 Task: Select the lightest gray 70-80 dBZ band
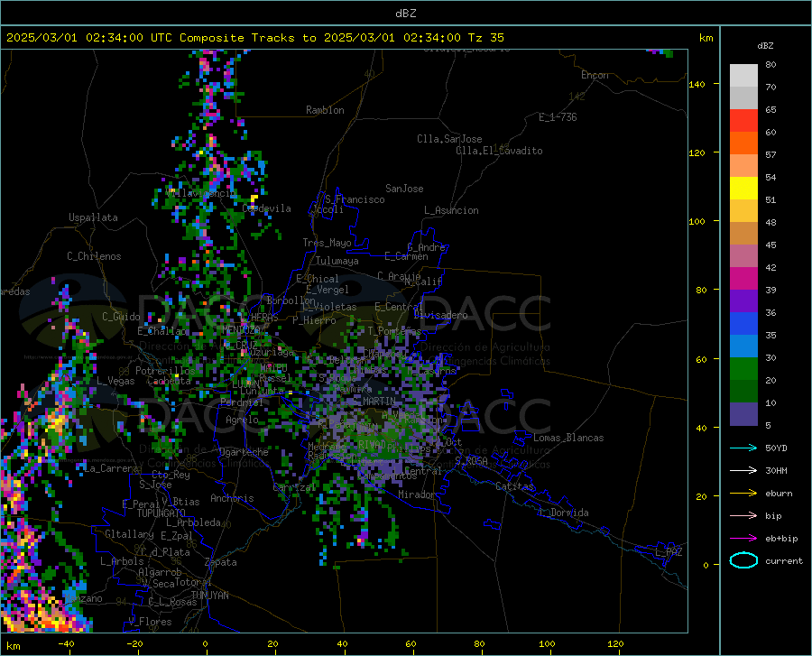pos(743,76)
